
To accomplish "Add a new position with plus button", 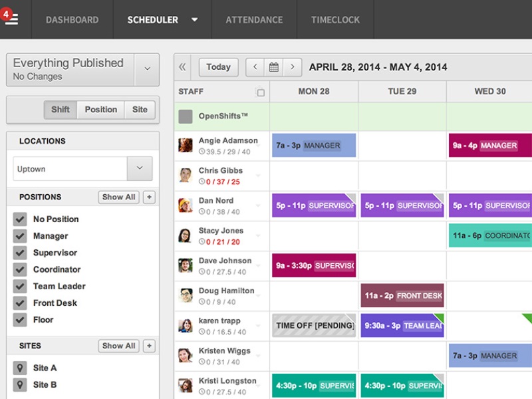I will tap(149, 197).
